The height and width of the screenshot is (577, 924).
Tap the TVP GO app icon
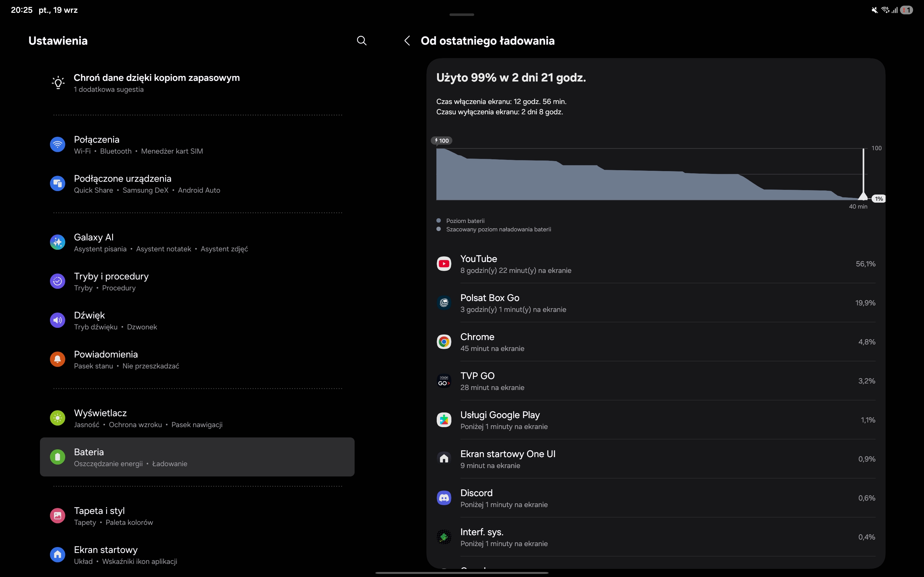point(444,381)
